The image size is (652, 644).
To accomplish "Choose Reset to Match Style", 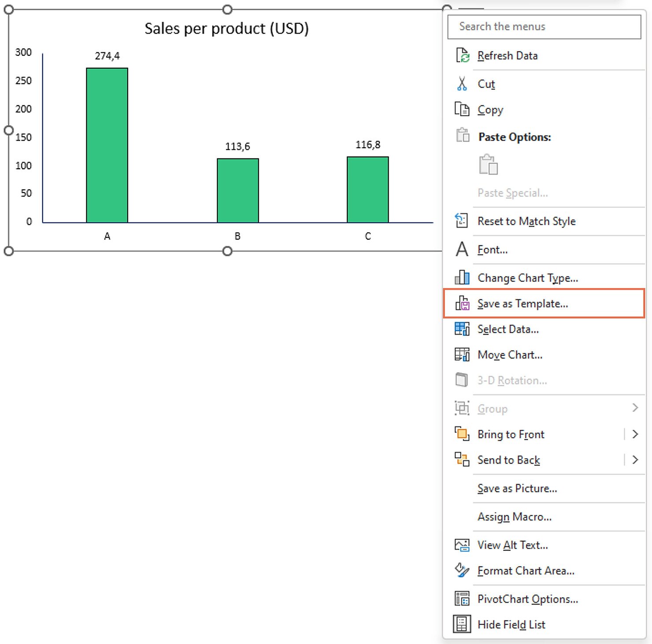I will [x=526, y=221].
